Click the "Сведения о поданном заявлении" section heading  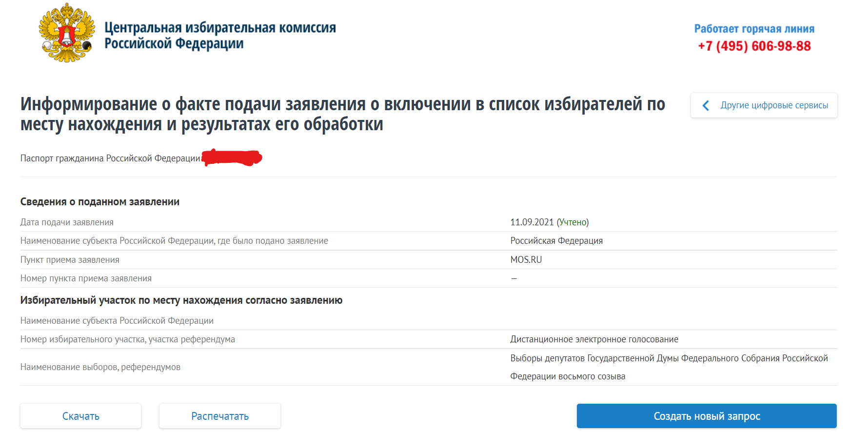coord(100,202)
